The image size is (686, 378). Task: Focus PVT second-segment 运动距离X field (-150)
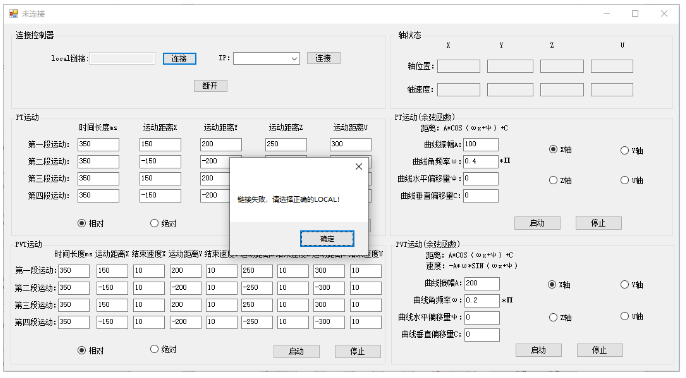coord(112,288)
